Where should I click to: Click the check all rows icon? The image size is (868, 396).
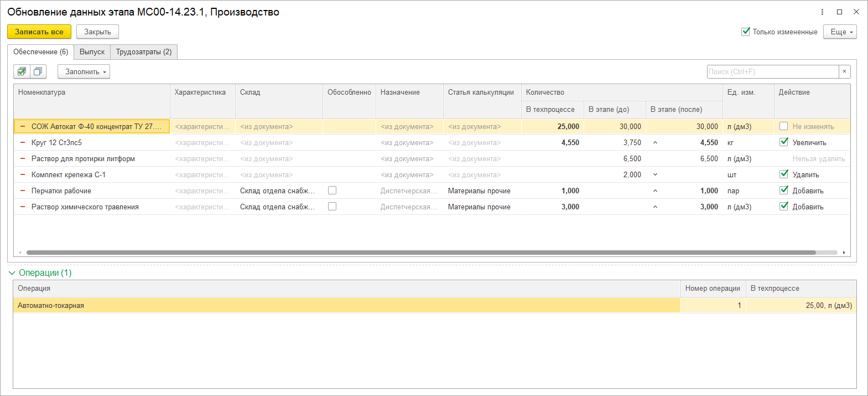click(x=22, y=71)
